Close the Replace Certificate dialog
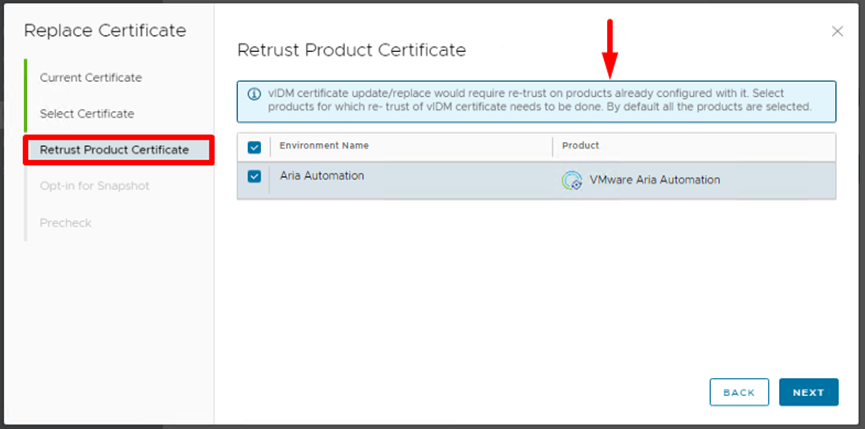Viewport: 865px width, 429px height. [x=837, y=31]
